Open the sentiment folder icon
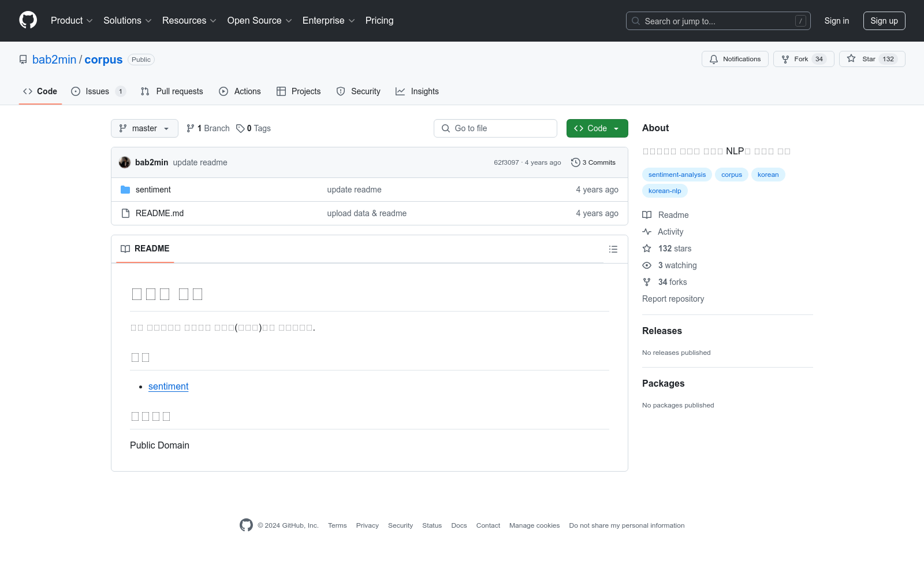The image size is (924, 578). [125, 190]
